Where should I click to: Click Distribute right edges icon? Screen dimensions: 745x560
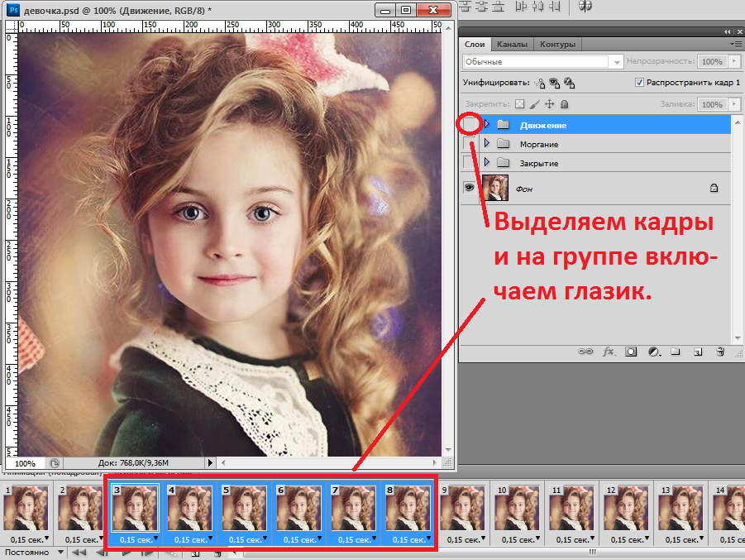point(554,6)
